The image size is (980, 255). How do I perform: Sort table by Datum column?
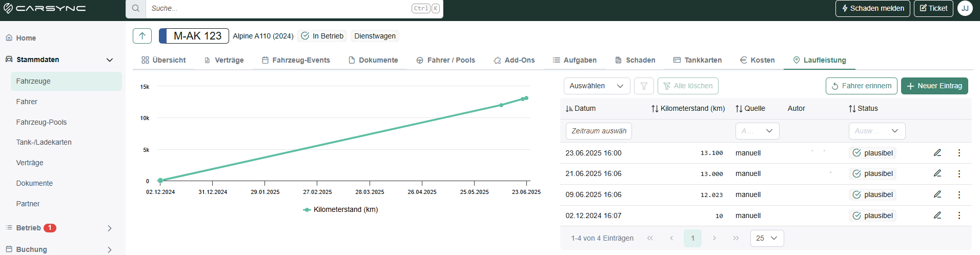580,109
